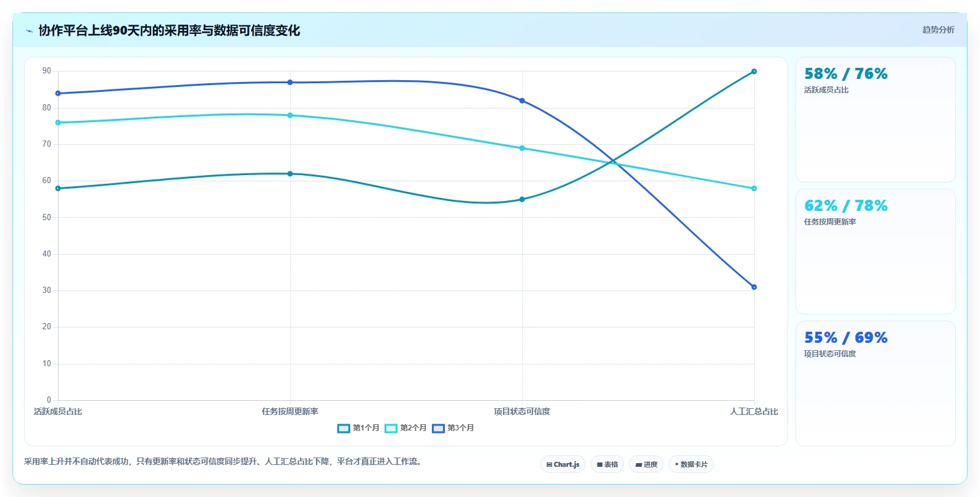The height and width of the screenshot is (497, 980).
Task: Click the x-axis label 活跃成员占比
Action: pyautogui.click(x=58, y=411)
